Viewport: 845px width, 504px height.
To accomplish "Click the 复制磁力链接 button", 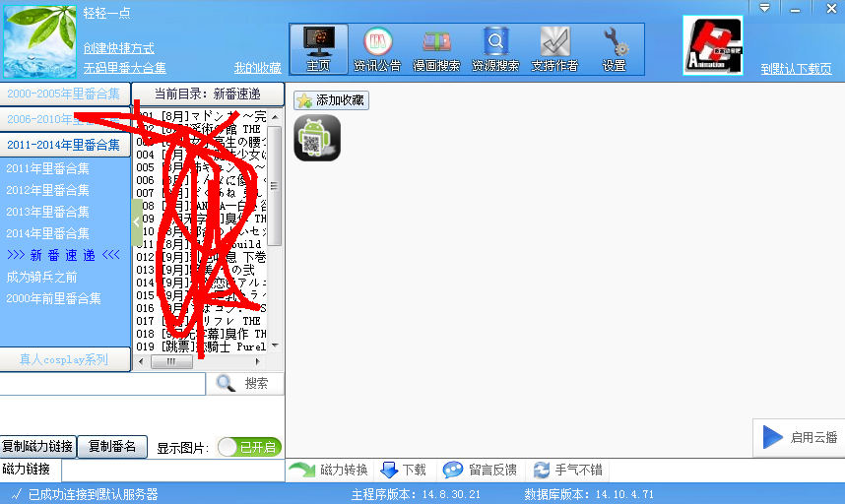I will click(x=37, y=446).
